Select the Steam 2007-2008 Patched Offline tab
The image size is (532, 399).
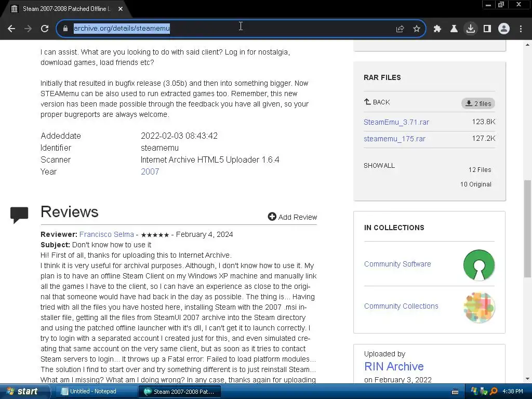tap(66, 9)
